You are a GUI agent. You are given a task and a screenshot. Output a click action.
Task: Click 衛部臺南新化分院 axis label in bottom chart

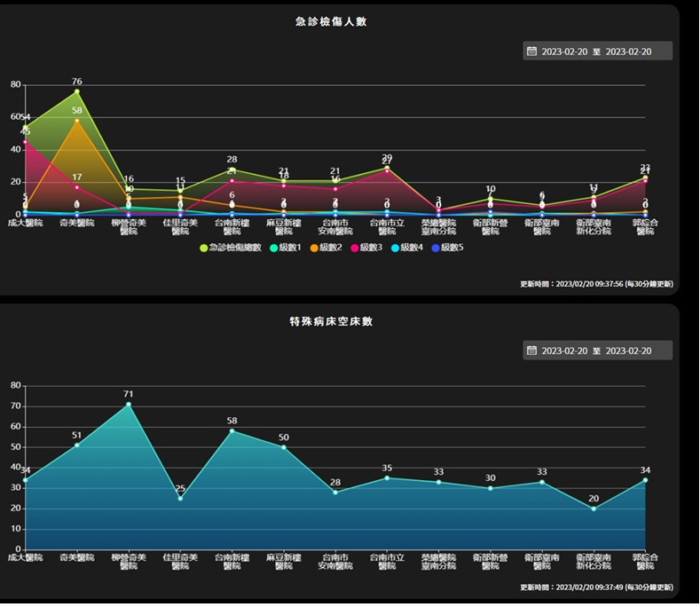pyautogui.click(x=594, y=562)
